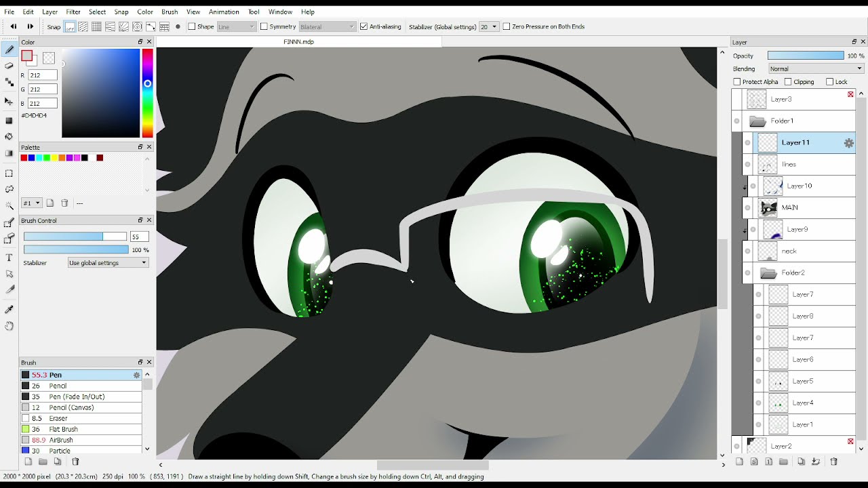Open the File menu
868x488 pixels.
click(9, 12)
